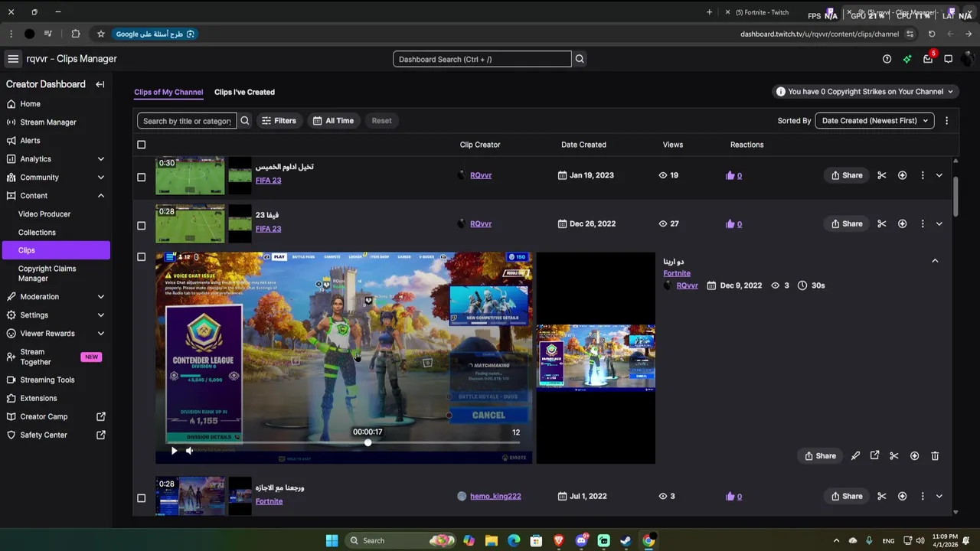The width and height of the screenshot is (980, 551).
Task: Switch to Clips I've Created tab
Action: pos(244,92)
